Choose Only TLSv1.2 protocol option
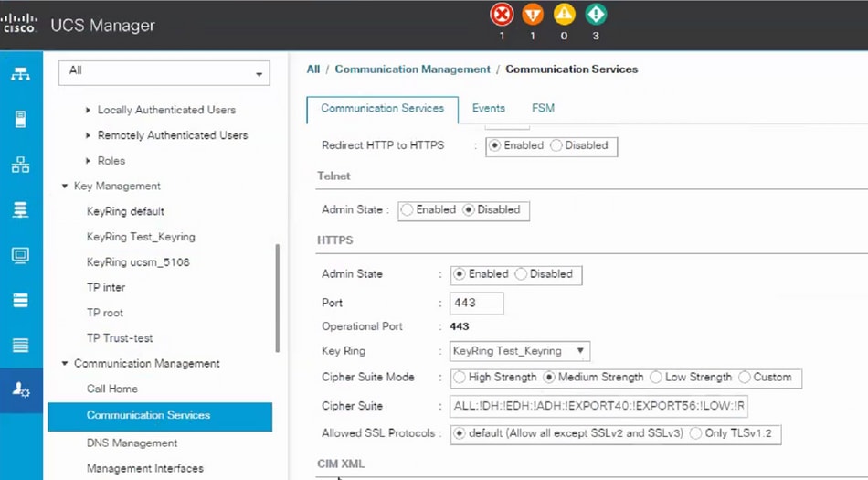 coord(695,433)
